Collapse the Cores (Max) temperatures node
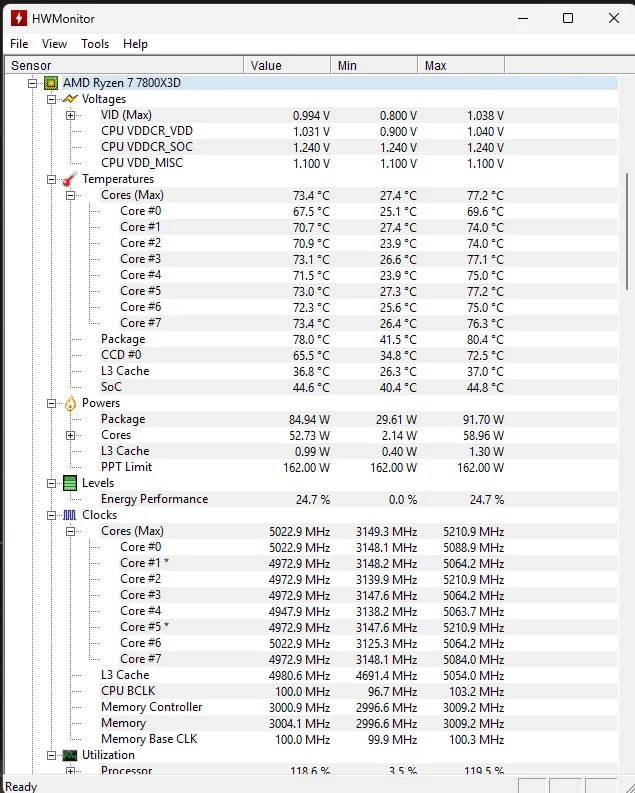Screen dimensions: 635x793 click(x=71, y=195)
